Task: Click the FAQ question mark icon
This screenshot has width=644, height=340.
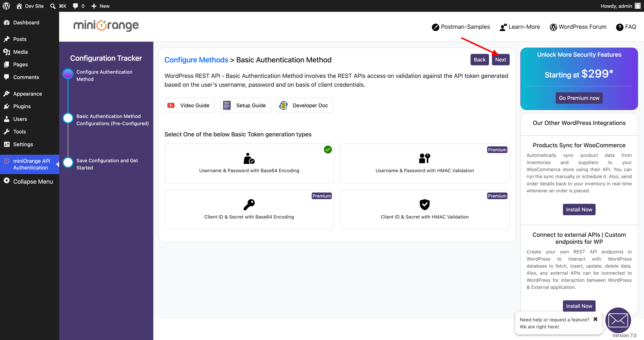Action: point(619,27)
